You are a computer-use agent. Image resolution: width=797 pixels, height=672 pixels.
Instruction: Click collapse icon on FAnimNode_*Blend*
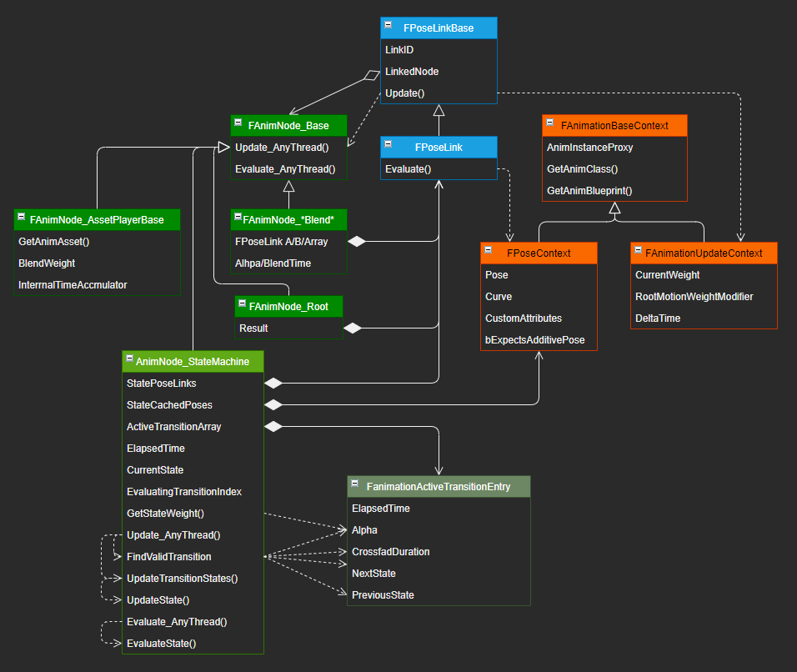(239, 218)
